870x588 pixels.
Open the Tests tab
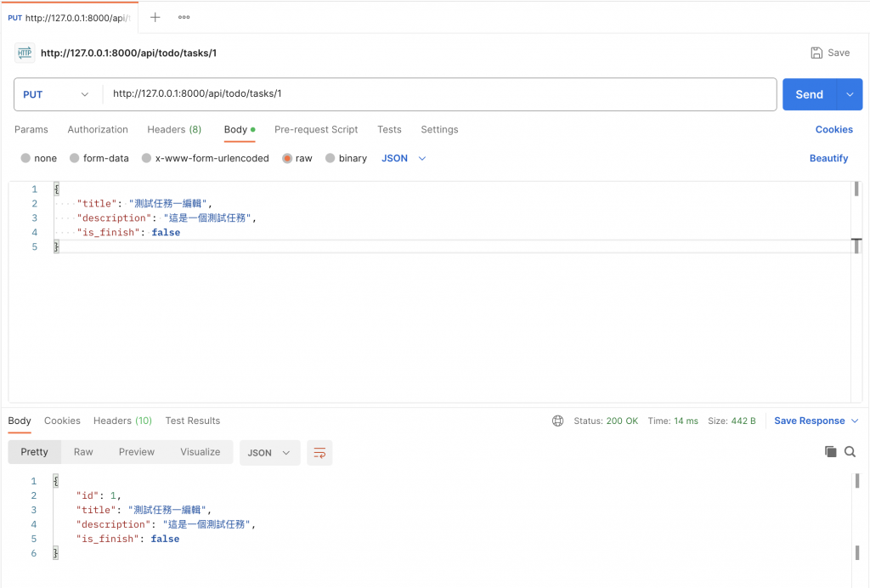389,129
